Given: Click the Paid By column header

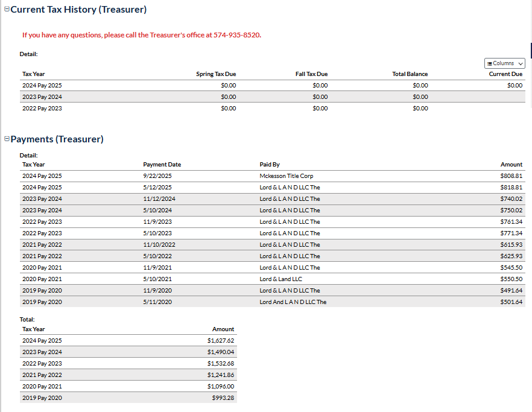Looking at the screenshot, I should click(x=270, y=165).
